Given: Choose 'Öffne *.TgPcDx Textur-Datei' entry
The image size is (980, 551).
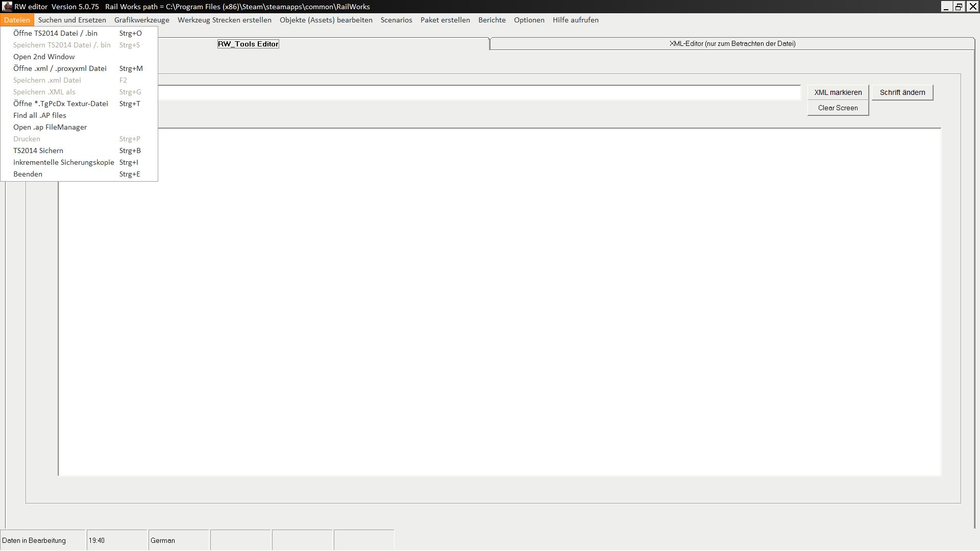Looking at the screenshot, I should click(61, 104).
